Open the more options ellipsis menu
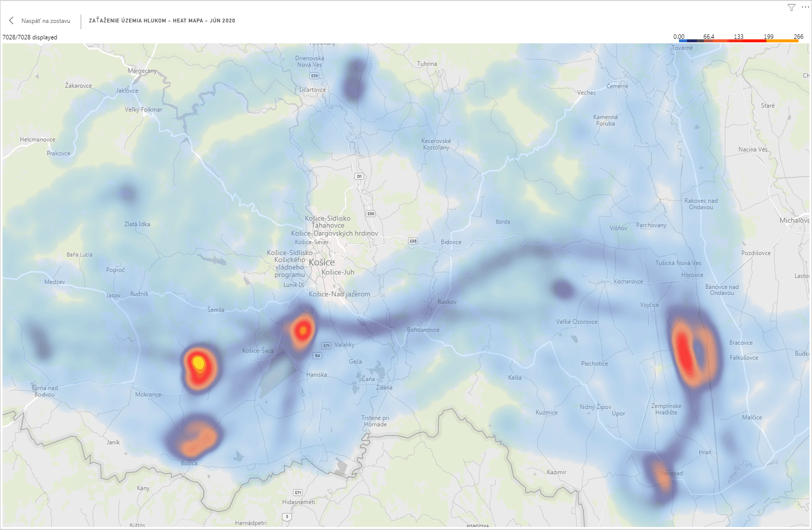This screenshot has height=530, width=812. coord(805,7)
